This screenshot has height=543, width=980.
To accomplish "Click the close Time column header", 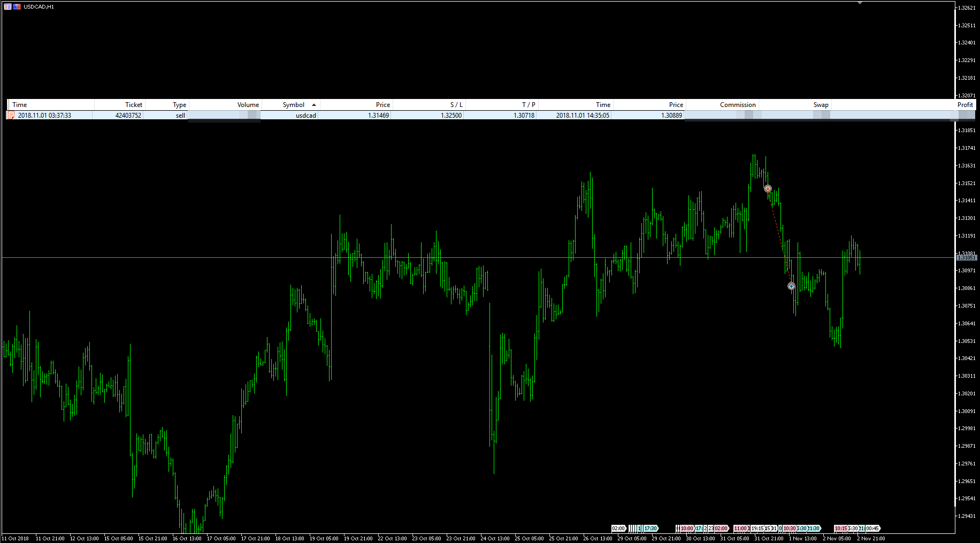I will pyautogui.click(x=575, y=105).
